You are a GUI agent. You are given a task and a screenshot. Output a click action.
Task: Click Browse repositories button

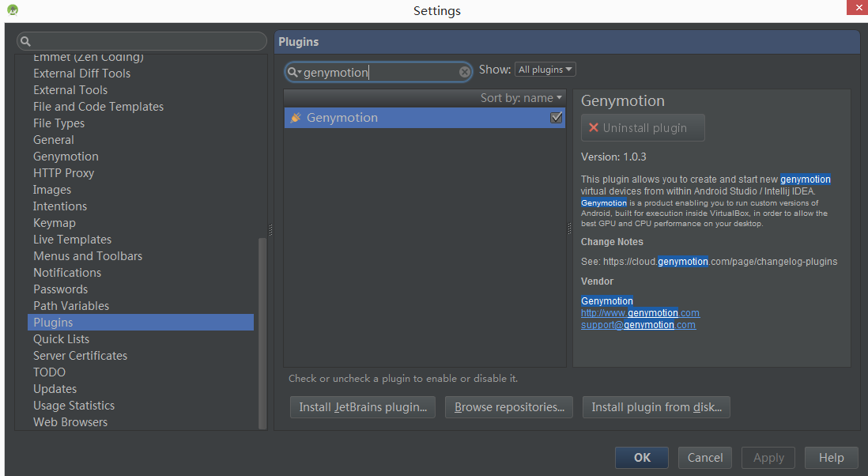tap(509, 407)
